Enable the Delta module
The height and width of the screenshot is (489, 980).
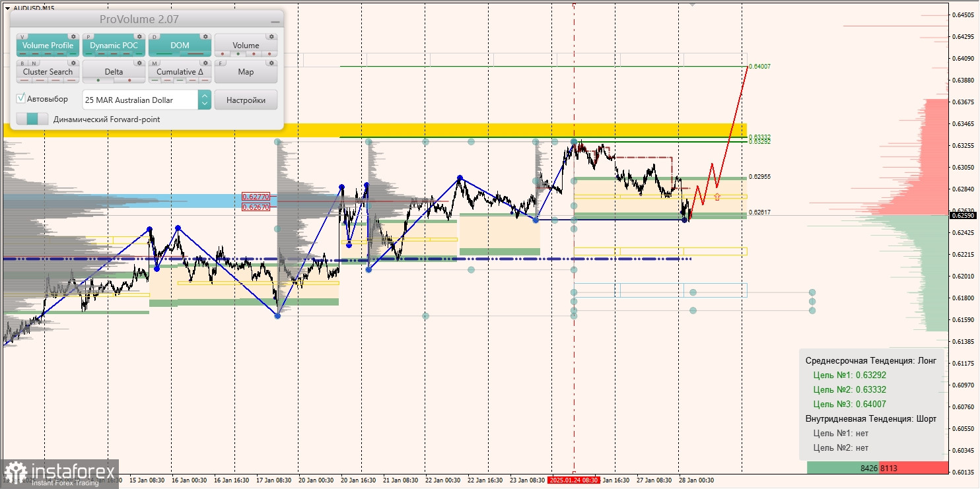[114, 72]
